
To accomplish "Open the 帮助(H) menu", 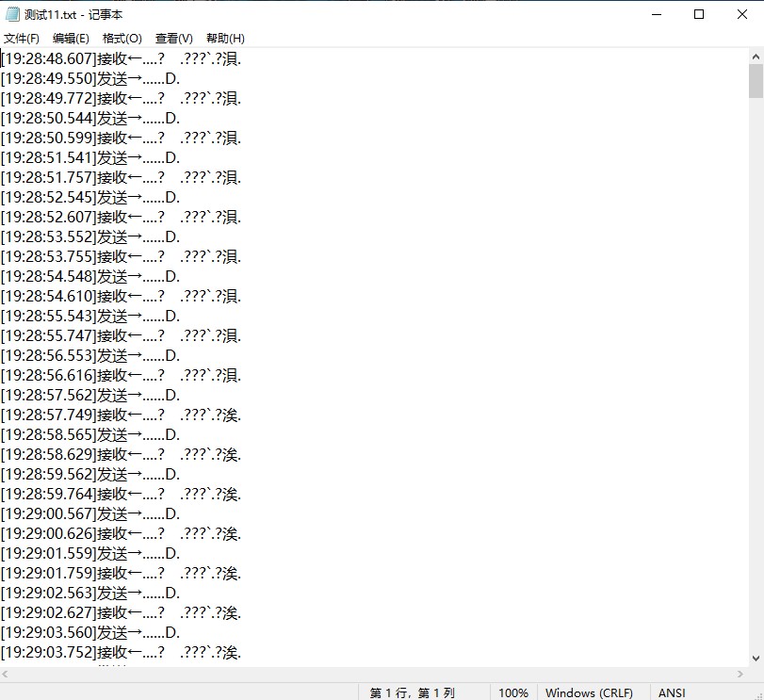I will pyautogui.click(x=225, y=39).
